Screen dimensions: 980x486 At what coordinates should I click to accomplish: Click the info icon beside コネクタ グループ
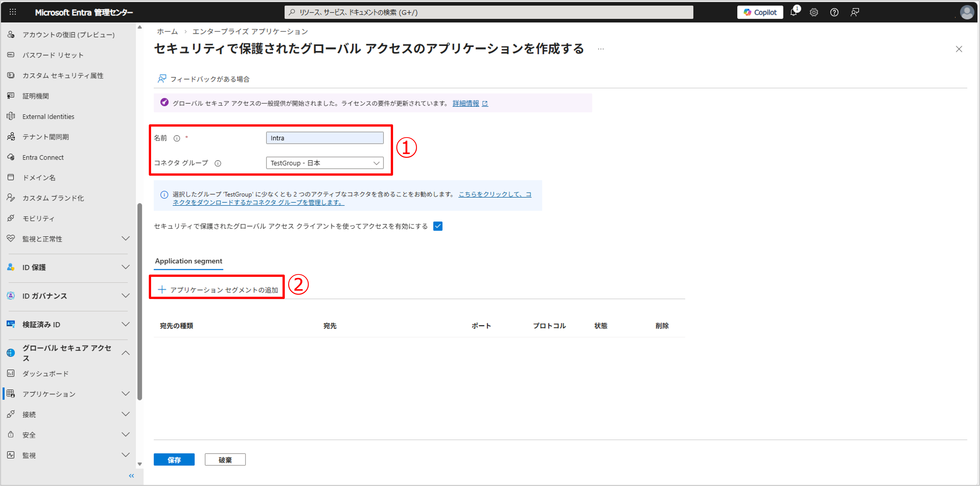[x=218, y=163]
